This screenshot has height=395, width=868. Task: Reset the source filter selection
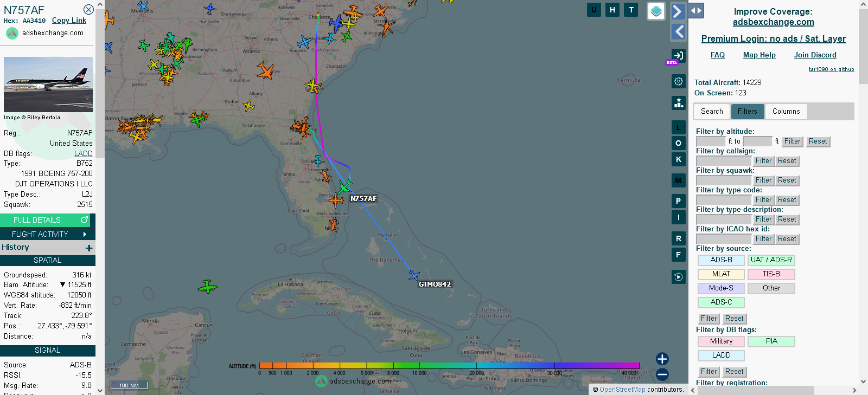tap(734, 319)
